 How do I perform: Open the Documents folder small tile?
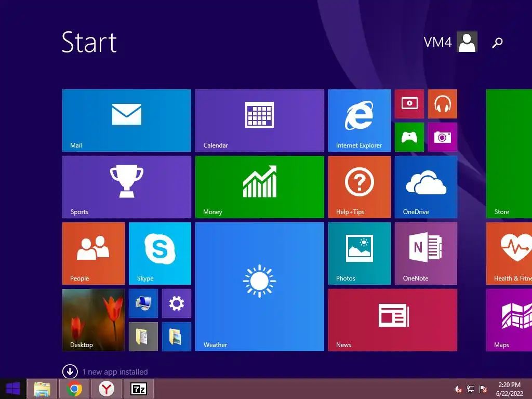point(143,337)
